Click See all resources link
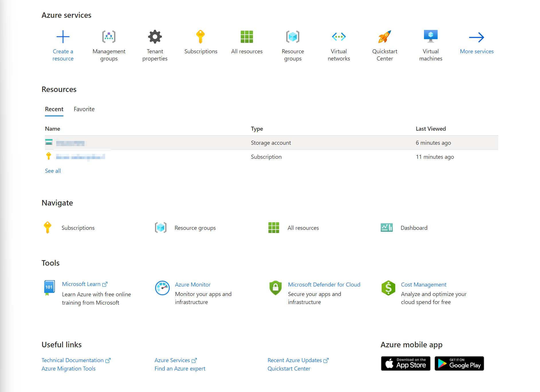This screenshot has width=540, height=392. coord(53,171)
